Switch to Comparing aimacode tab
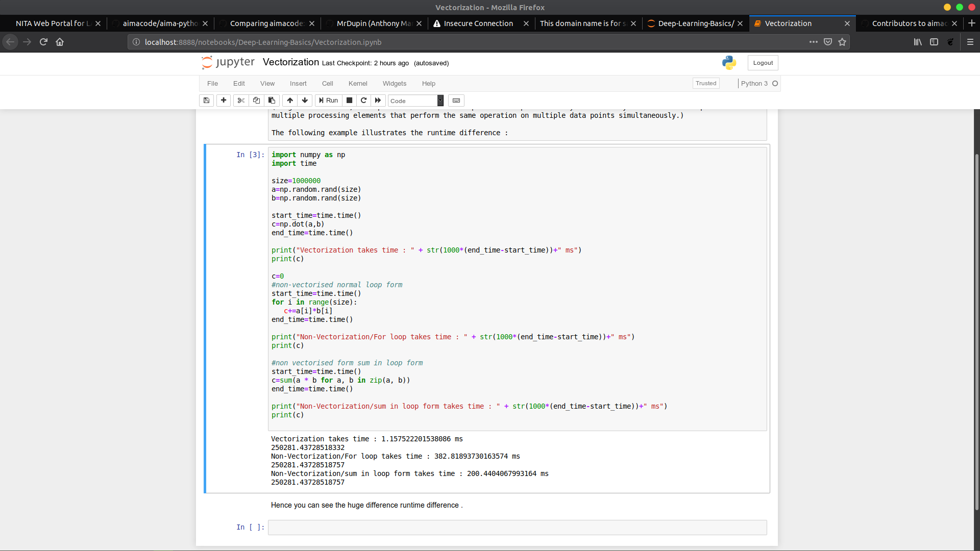Viewport: 980px width, 551px height. click(267, 23)
